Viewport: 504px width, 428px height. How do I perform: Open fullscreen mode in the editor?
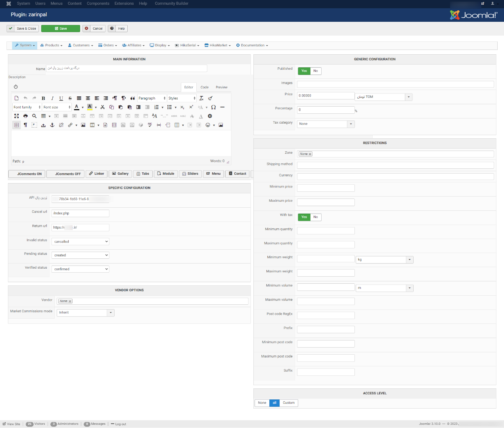pos(17,116)
